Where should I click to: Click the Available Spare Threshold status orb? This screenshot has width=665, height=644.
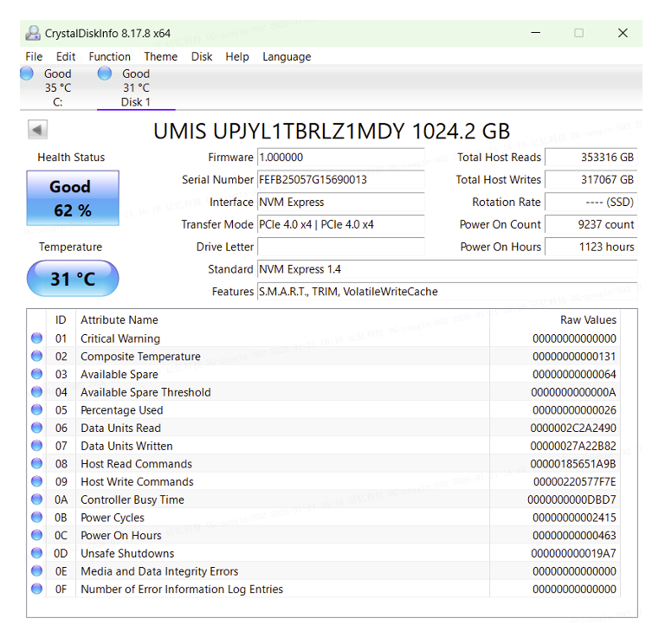pos(37,392)
